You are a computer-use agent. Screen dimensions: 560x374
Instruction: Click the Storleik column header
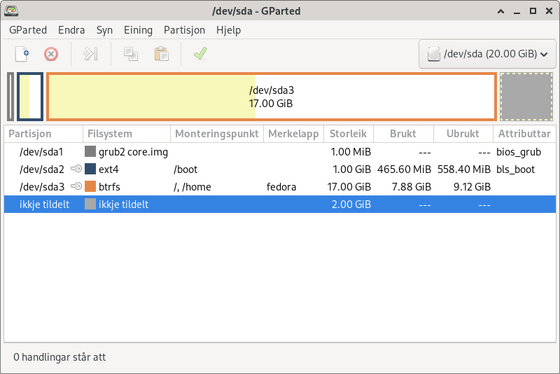348,134
